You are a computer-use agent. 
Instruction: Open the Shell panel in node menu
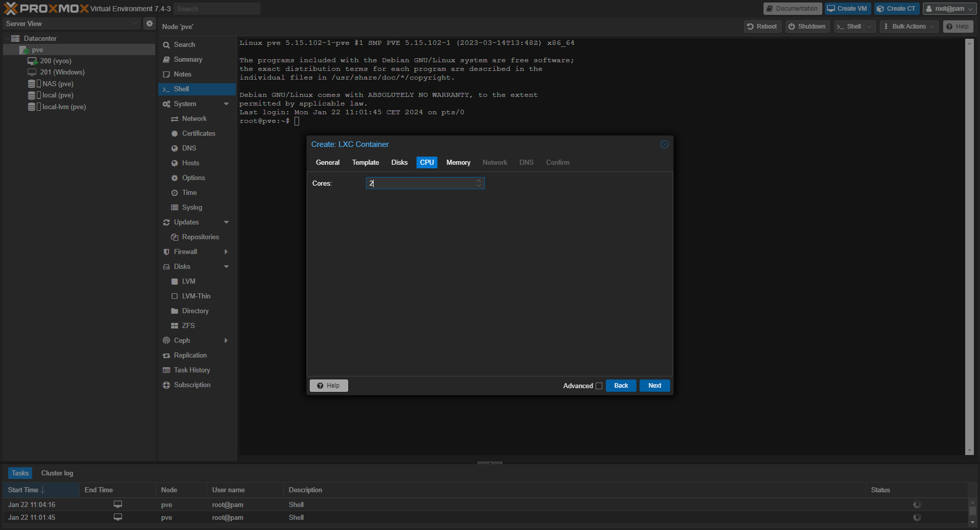197,89
